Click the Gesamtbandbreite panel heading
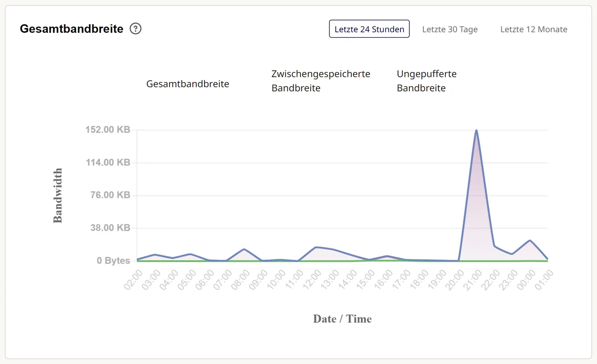The width and height of the screenshot is (597, 364). (72, 29)
